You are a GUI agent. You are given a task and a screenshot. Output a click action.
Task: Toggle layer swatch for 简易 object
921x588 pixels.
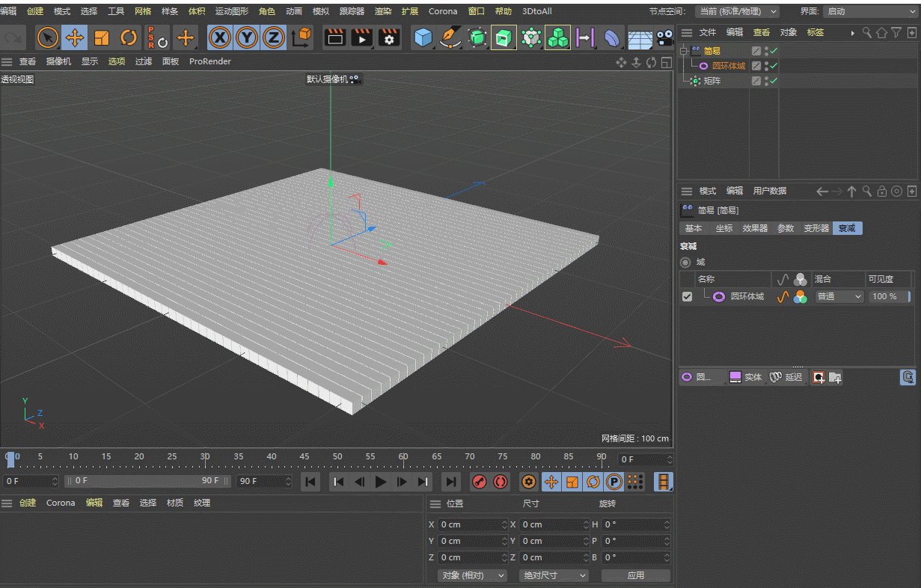[756, 51]
